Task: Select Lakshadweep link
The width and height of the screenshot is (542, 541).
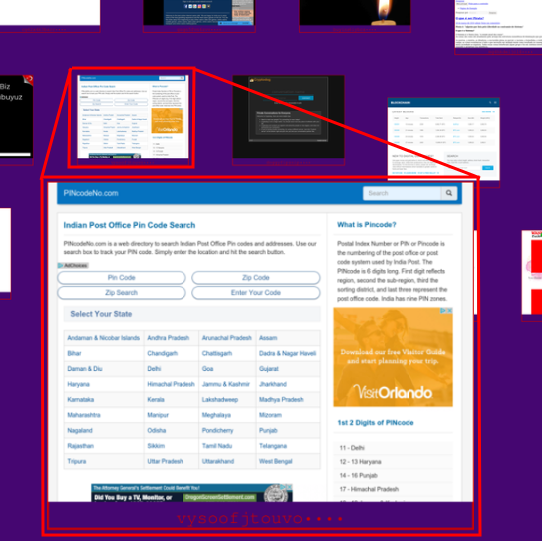Action: 220,399
